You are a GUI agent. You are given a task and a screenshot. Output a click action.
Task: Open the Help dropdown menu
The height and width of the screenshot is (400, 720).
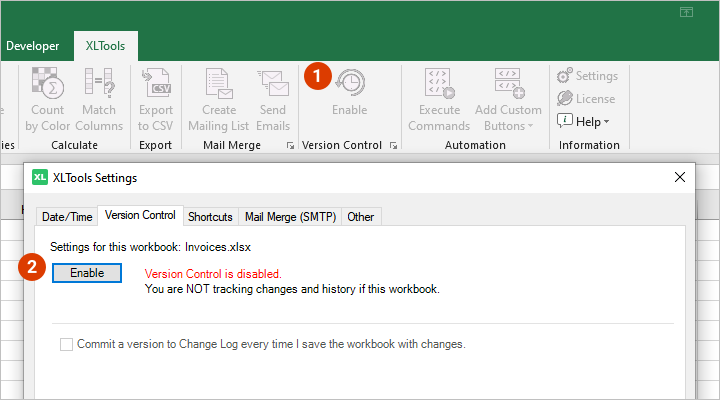(x=584, y=121)
